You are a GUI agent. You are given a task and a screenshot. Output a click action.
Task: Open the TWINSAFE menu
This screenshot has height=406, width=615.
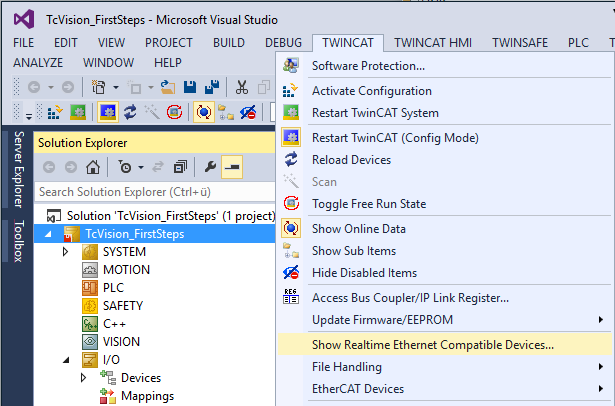pos(520,43)
